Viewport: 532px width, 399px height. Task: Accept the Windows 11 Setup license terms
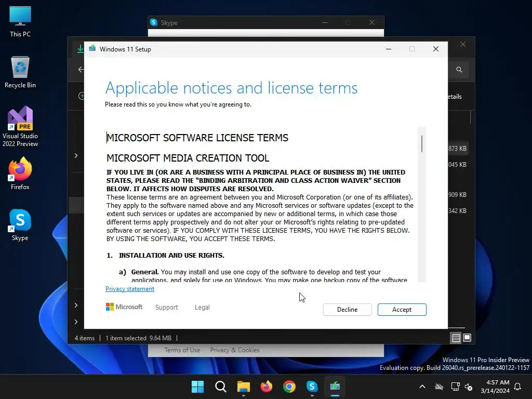402,310
